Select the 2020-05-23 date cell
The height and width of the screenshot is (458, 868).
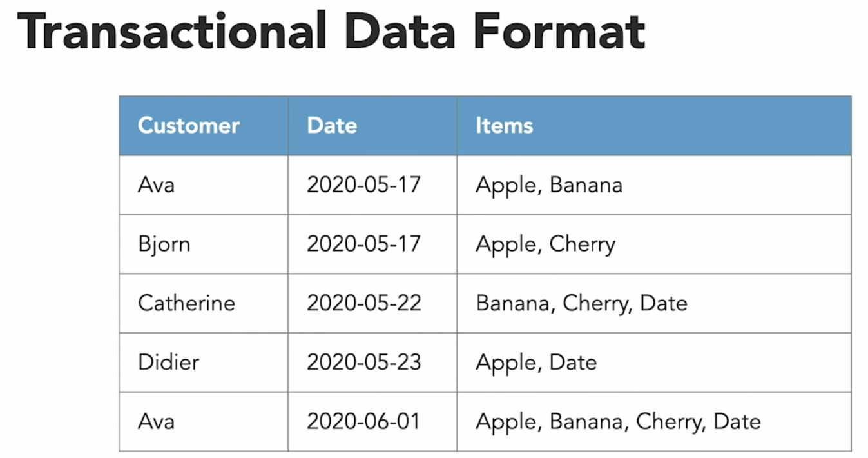pyautogui.click(x=363, y=362)
